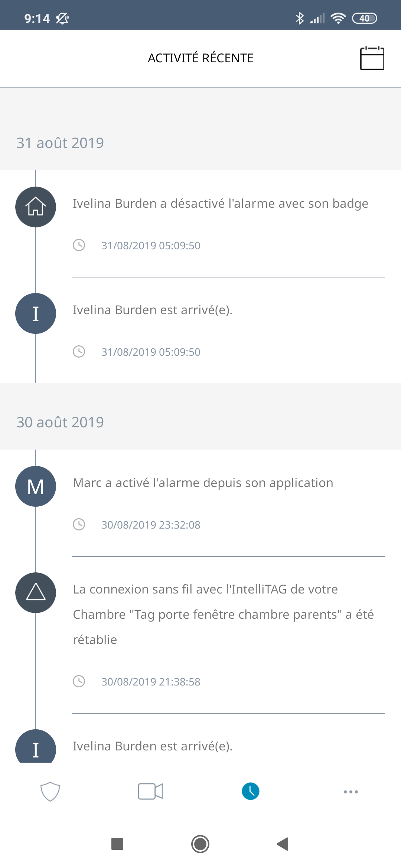The height and width of the screenshot is (868, 401).
Task: Tap the house icon for alarm deactivation
Action: (36, 207)
